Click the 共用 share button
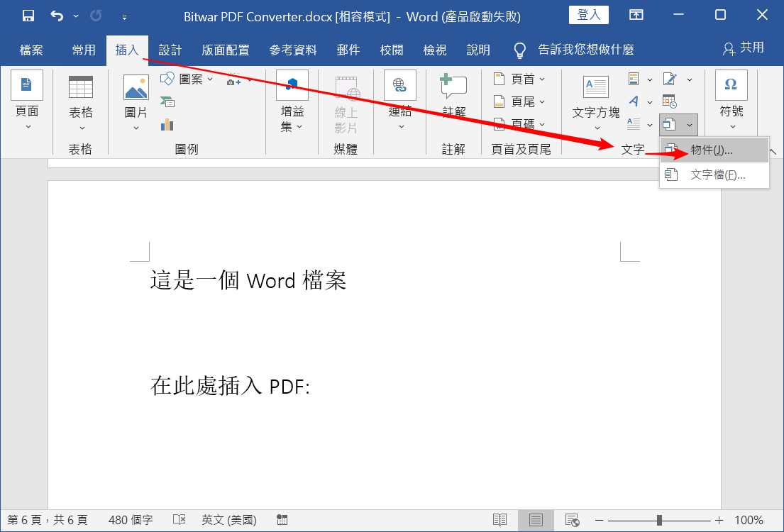Viewport: 784px width, 532px height. (x=743, y=48)
